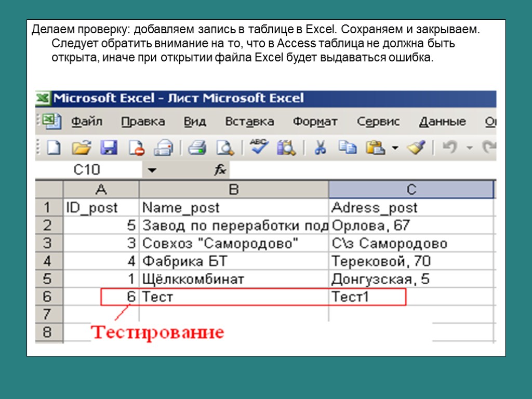Select cell 'Щёлккомбинат'
This screenshot has height=399, width=532.
pos(234,278)
